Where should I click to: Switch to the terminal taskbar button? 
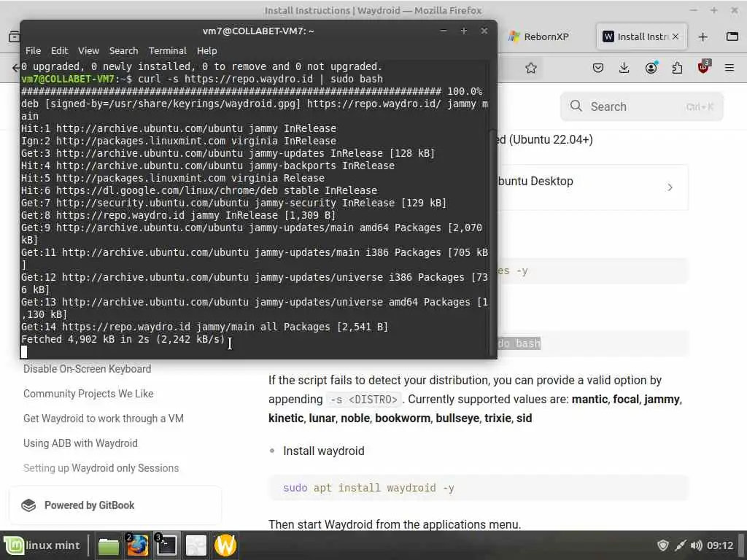click(x=166, y=545)
